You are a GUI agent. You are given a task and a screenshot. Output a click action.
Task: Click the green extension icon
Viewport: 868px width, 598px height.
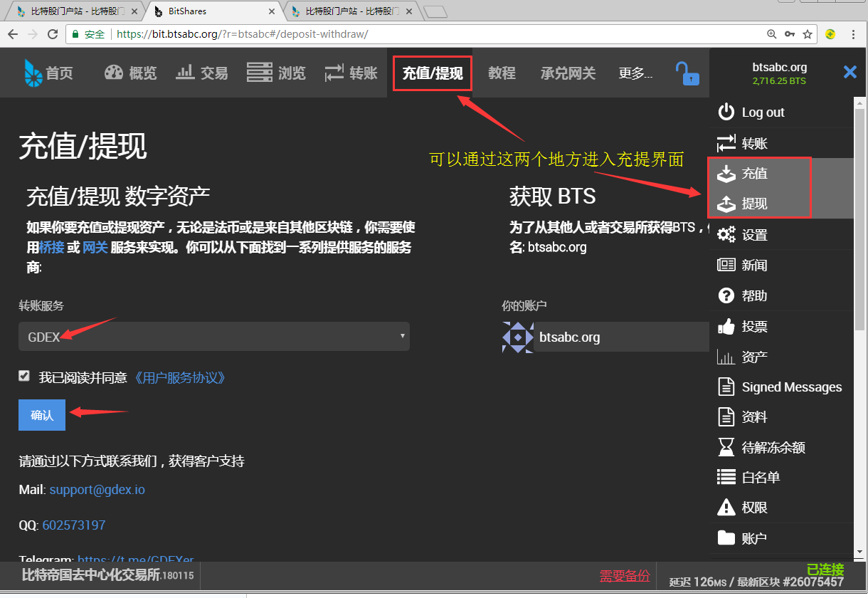[x=830, y=33]
